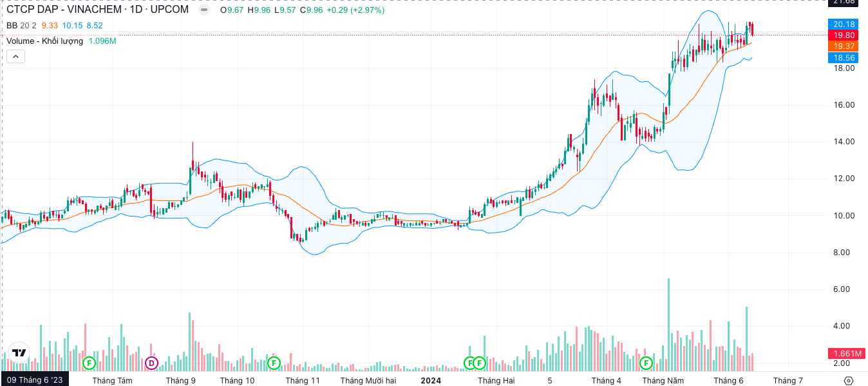
Task: Click Tháng 7 on the time axis
Action: click(x=788, y=380)
